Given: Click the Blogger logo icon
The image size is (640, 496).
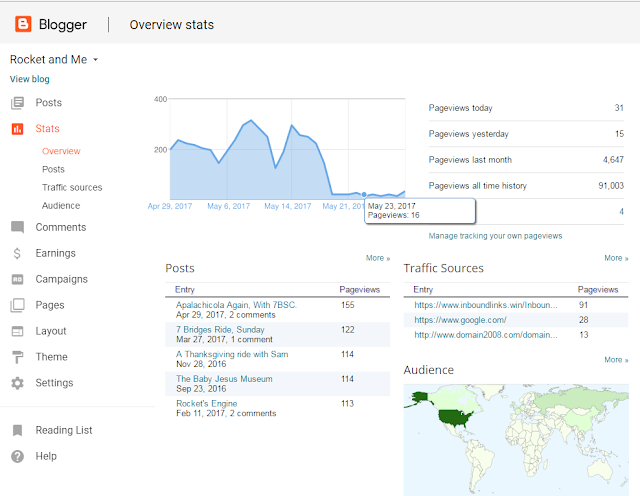Looking at the screenshot, I should click(x=23, y=24).
